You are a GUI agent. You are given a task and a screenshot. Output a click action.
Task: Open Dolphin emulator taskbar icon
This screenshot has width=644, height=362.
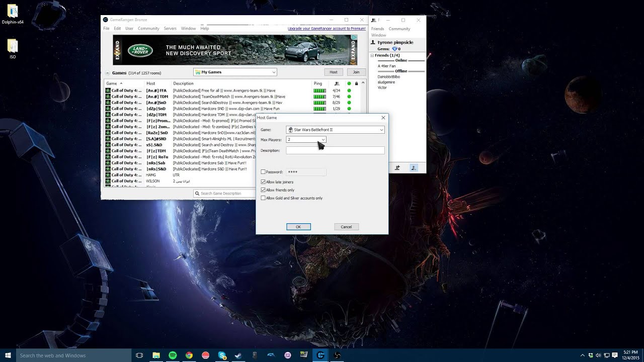[271, 355]
